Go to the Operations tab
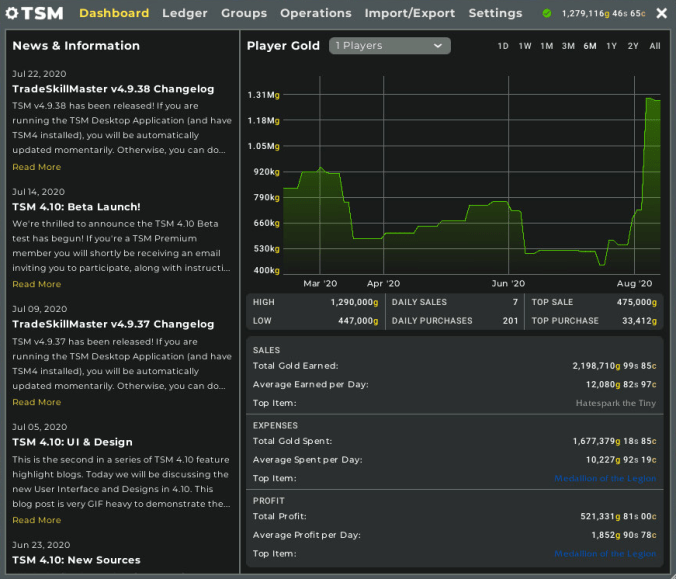This screenshot has height=579, width=676. (316, 13)
